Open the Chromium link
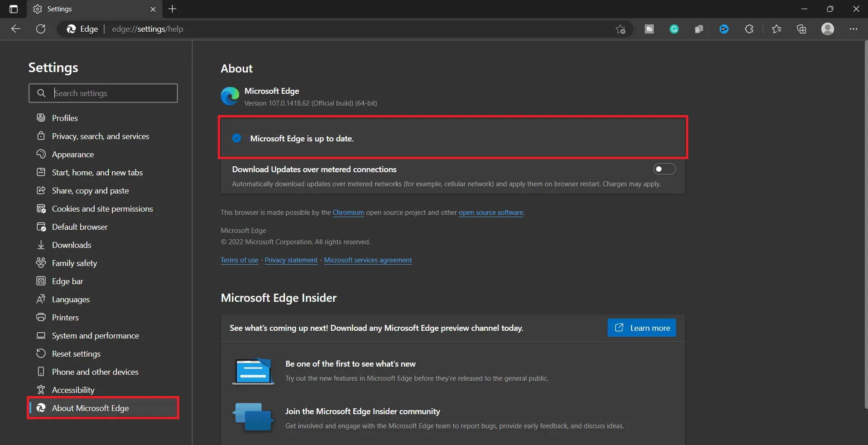 pos(348,213)
